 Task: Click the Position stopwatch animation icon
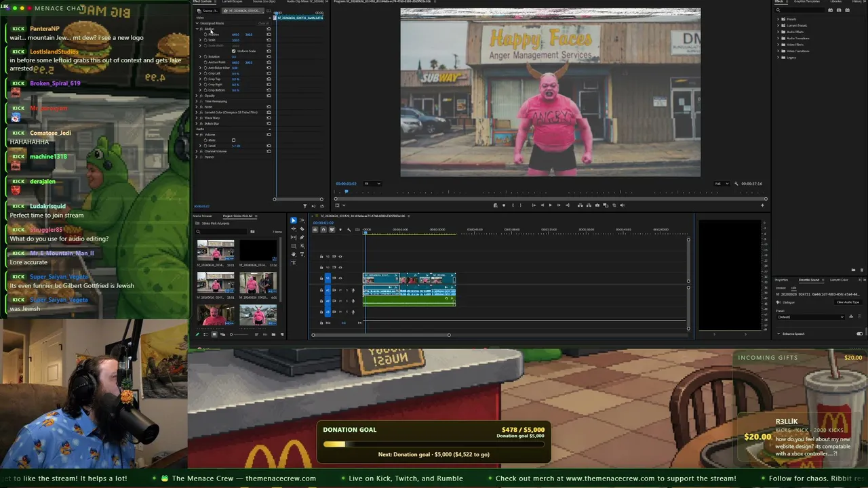click(205, 35)
